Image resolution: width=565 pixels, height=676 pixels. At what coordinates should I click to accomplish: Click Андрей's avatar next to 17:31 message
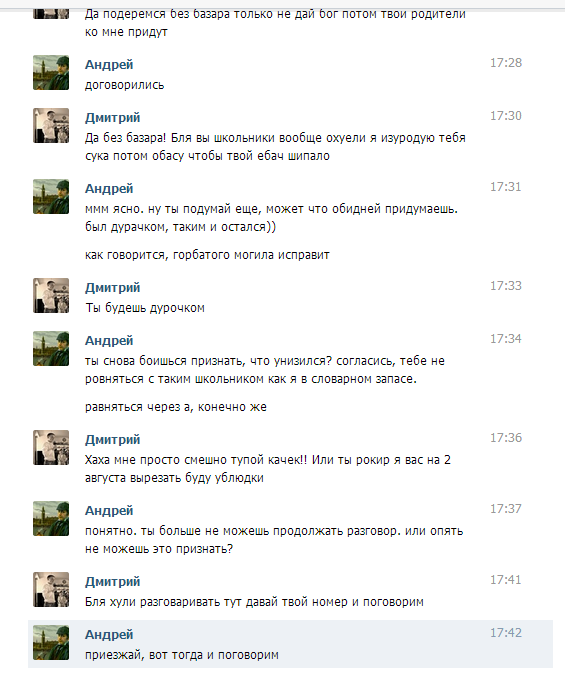point(51,197)
